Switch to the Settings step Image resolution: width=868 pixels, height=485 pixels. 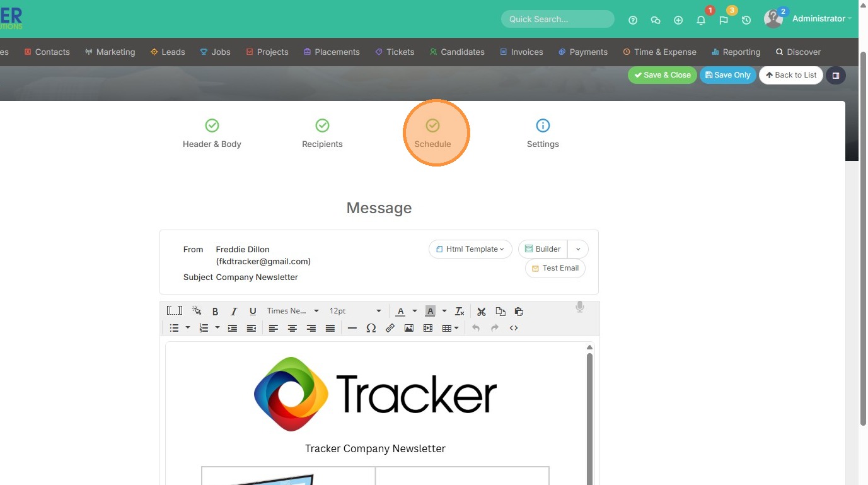point(543,134)
